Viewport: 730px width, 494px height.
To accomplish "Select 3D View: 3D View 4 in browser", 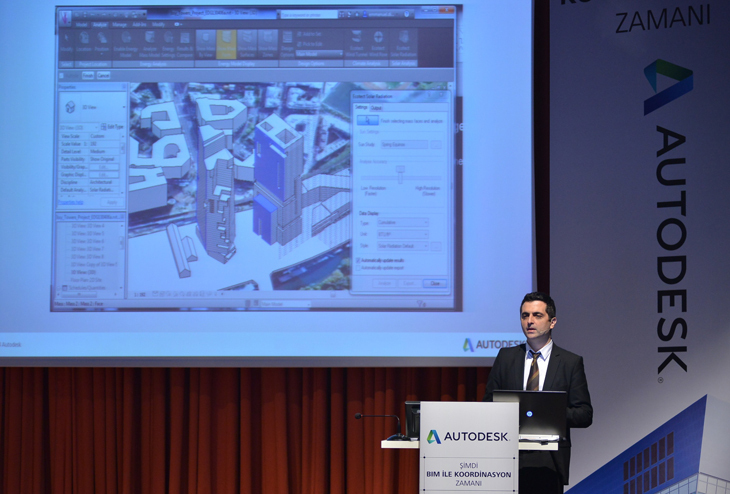I will tap(88, 226).
